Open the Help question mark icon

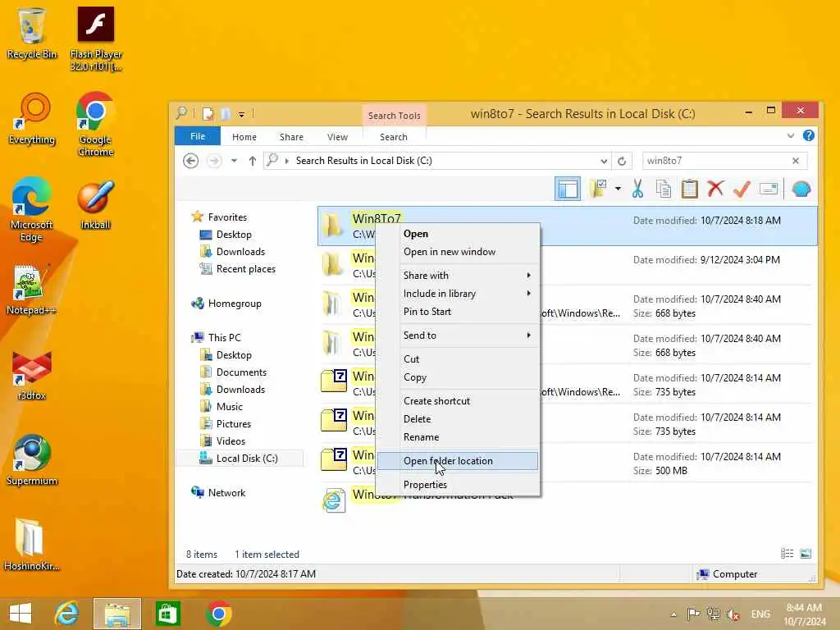pyautogui.click(x=809, y=136)
